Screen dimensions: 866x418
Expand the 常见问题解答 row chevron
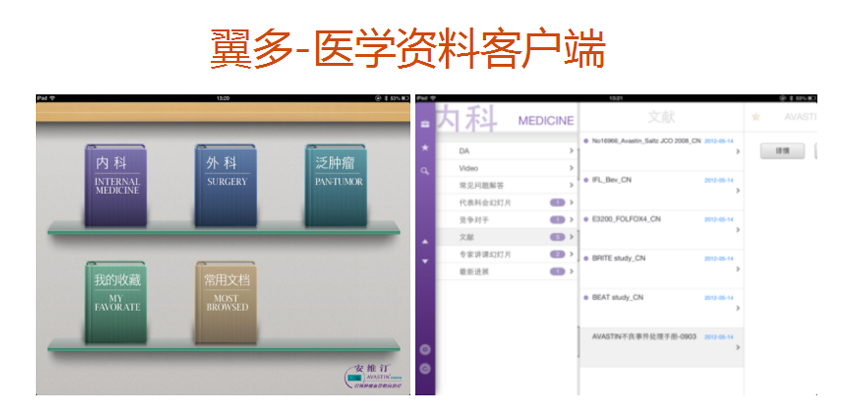pos(572,185)
